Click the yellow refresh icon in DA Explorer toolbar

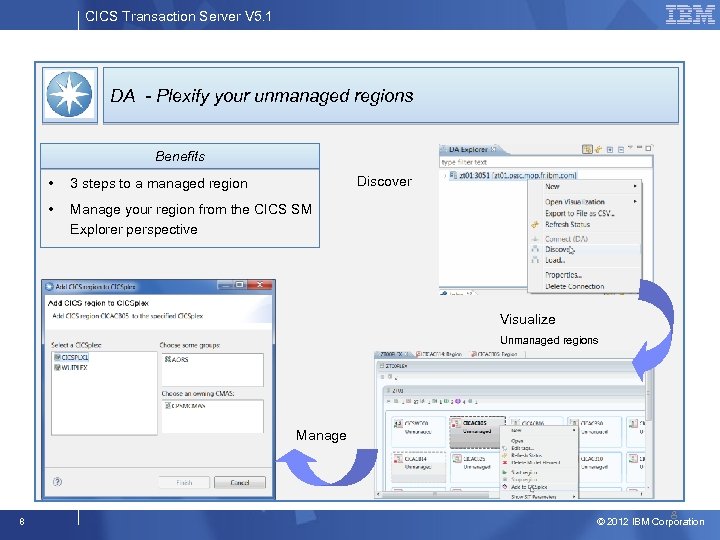coord(598,149)
